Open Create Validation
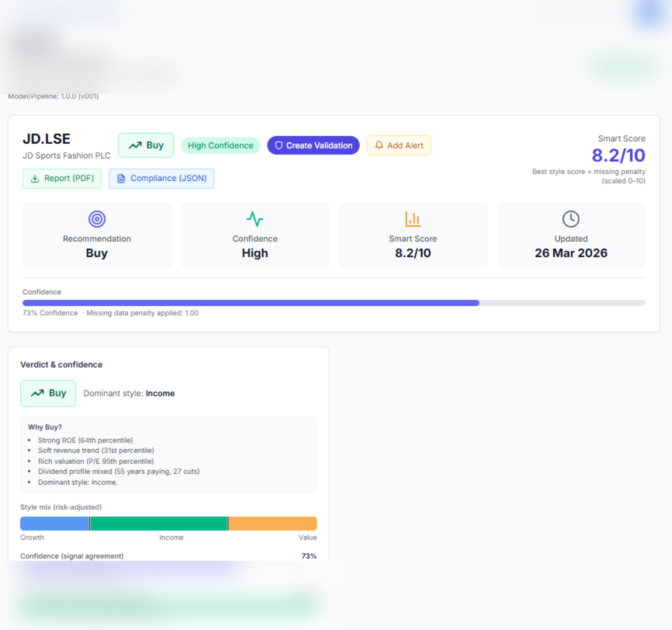Image resolution: width=672 pixels, height=630 pixels. 313,146
